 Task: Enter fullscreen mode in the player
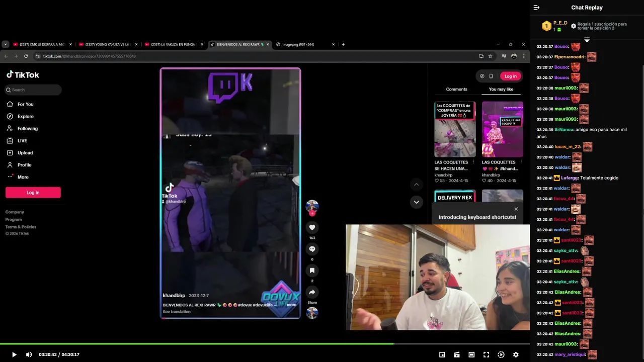pos(486,354)
